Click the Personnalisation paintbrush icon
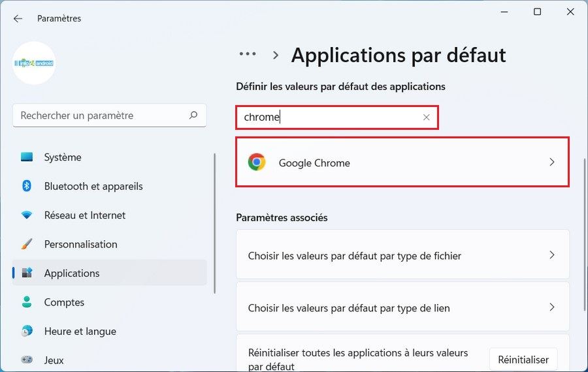 tap(27, 244)
